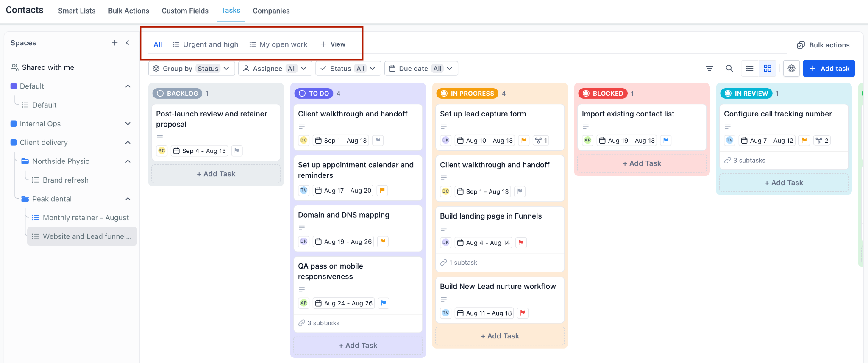The height and width of the screenshot is (363, 868).
Task: Click Aug 19 - Aug 13 date on Import card
Action: (x=627, y=140)
